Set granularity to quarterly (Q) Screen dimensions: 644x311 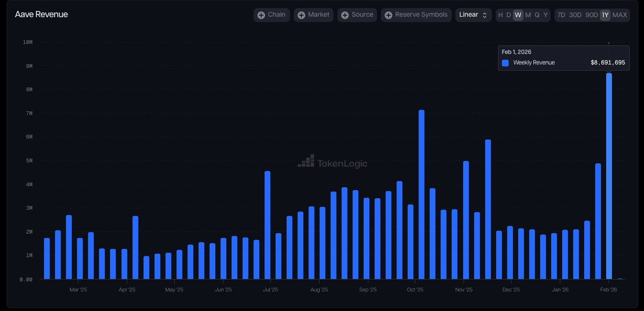537,15
